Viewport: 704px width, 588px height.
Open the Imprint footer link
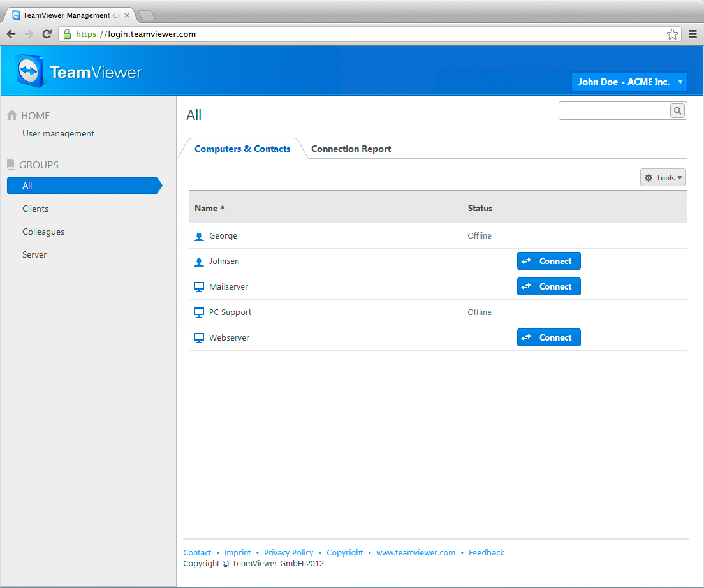[x=237, y=552]
